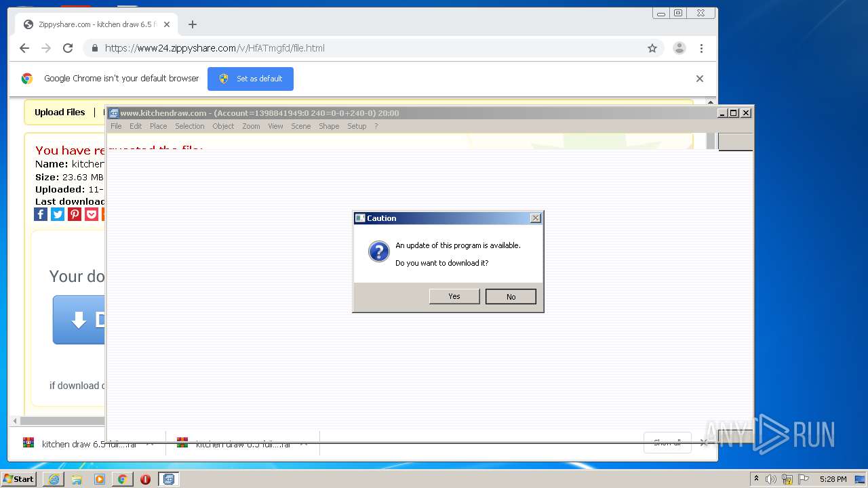
Task: Bookmark page with the star icon
Action: point(652,48)
